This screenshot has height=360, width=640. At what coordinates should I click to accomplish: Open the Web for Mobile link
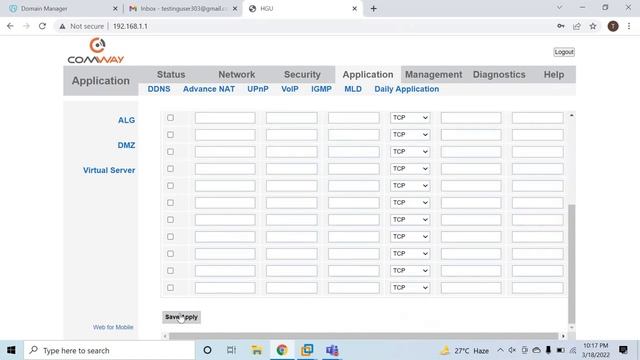click(113, 327)
